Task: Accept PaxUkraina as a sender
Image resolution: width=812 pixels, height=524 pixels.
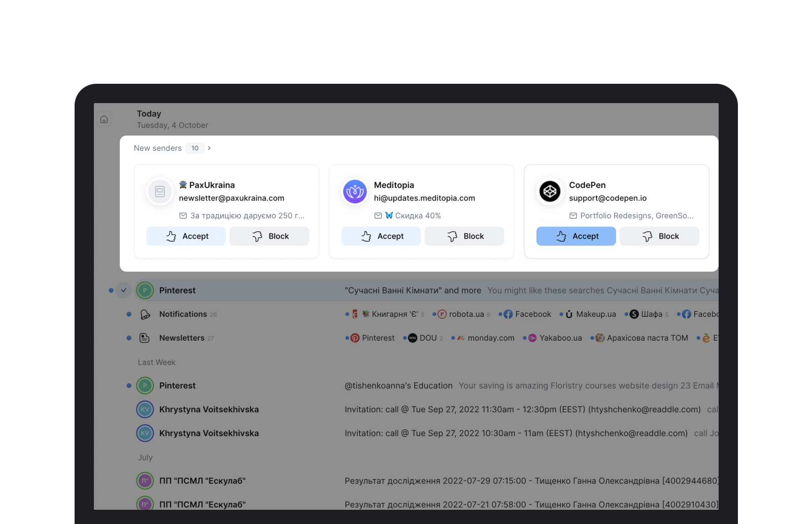Action: click(186, 236)
